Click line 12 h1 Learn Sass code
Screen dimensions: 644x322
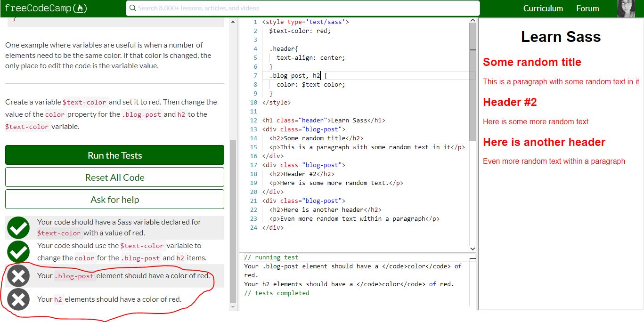click(x=324, y=120)
